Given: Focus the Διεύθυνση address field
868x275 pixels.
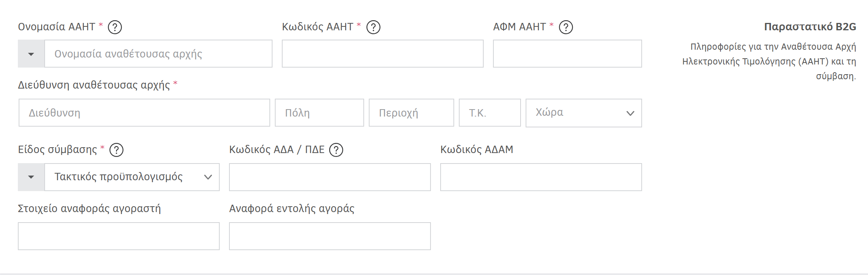Looking at the screenshot, I should [144, 113].
